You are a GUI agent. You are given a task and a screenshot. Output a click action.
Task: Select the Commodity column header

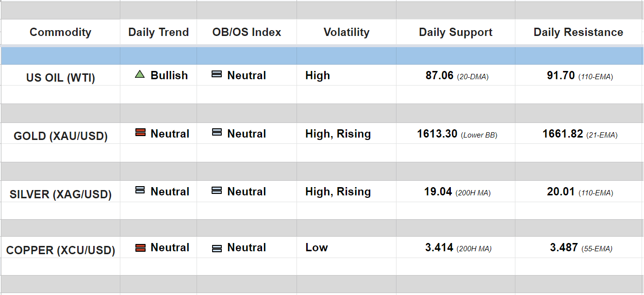[x=60, y=32]
